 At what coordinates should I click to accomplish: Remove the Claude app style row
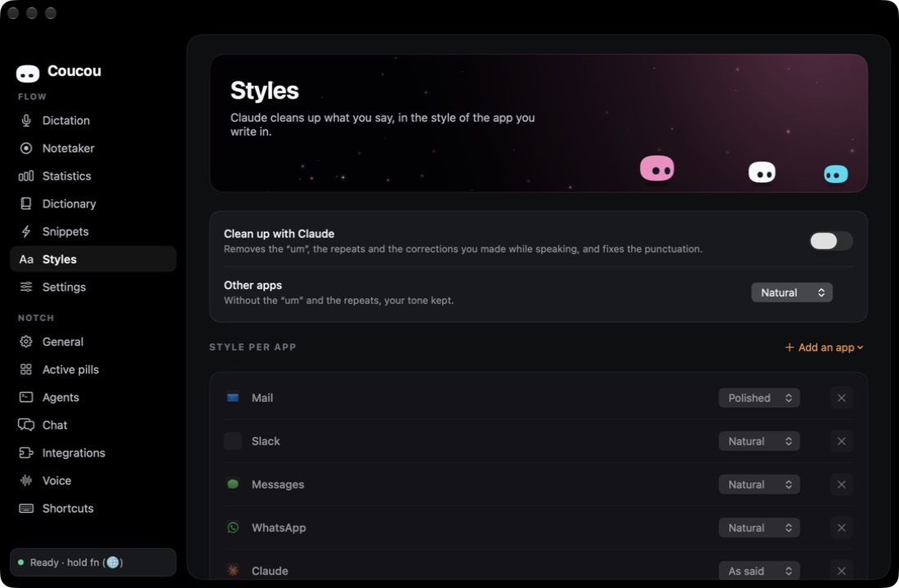click(841, 571)
